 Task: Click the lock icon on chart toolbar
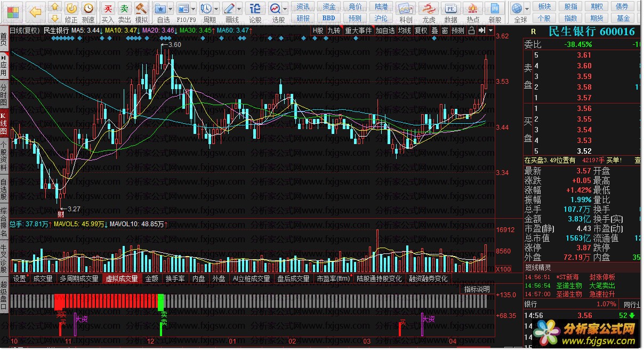pos(471,30)
